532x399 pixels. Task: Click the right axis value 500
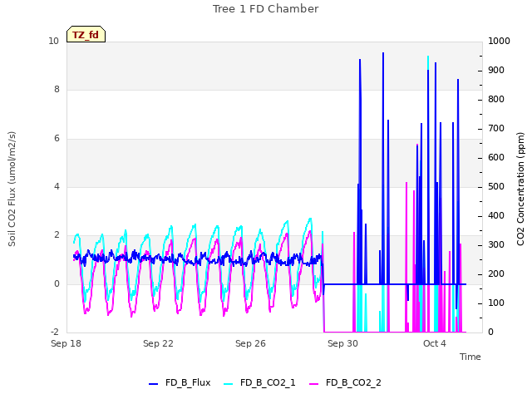tap(496, 186)
